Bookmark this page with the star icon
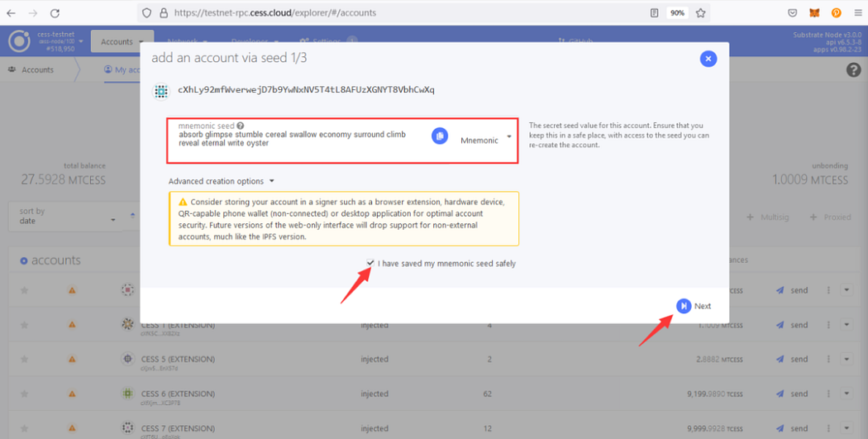 click(x=701, y=12)
